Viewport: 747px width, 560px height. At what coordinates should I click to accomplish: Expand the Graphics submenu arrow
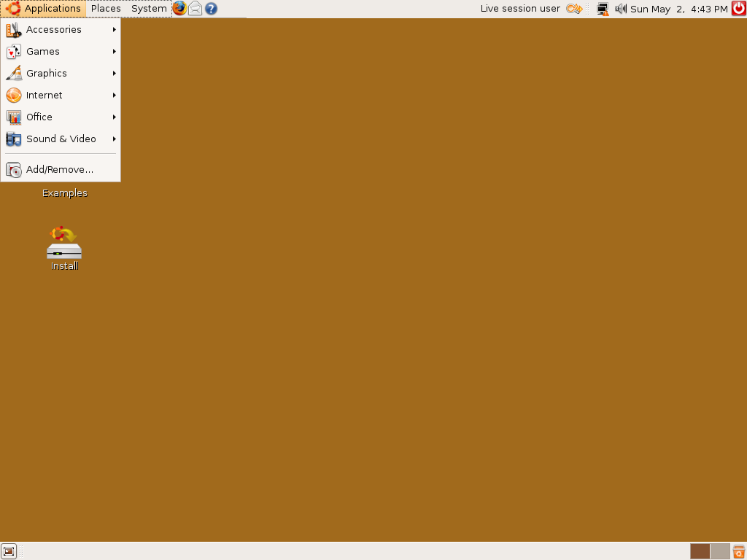[115, 74]
